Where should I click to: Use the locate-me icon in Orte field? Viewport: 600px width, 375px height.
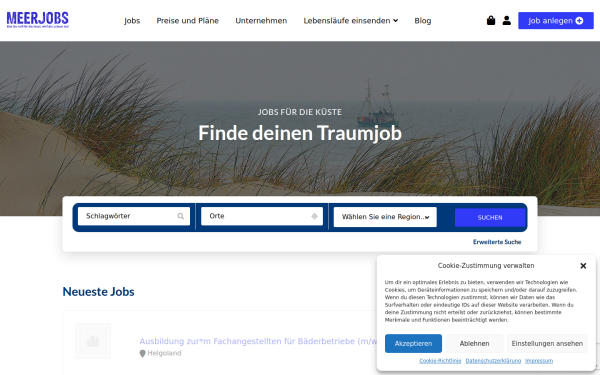(315, 216)
